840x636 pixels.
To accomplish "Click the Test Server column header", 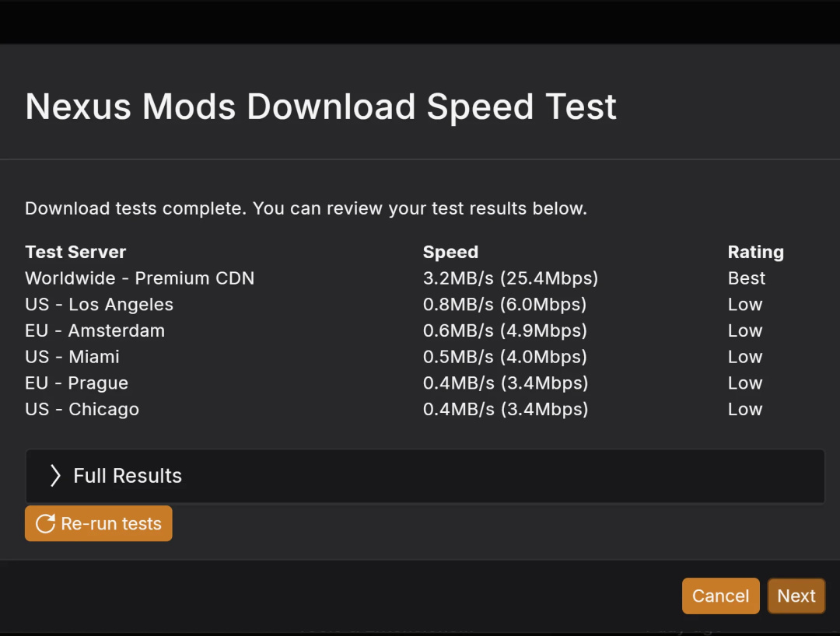I will tap(75, 252).
